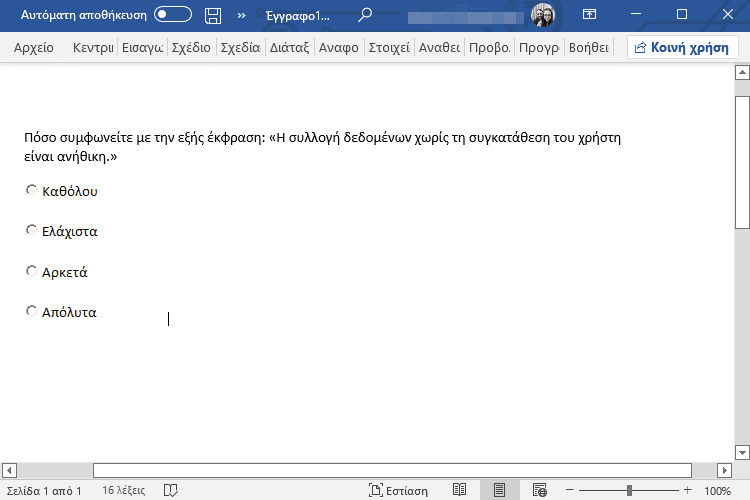Click Σελίδα 1 από 1 in status bar

click(x=44, y=490)
